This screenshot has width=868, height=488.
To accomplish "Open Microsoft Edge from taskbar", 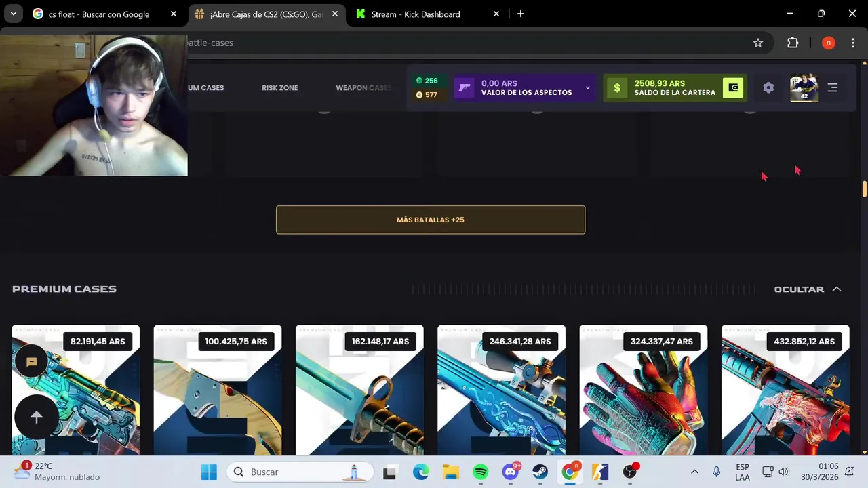I will [x=421, y=472].
